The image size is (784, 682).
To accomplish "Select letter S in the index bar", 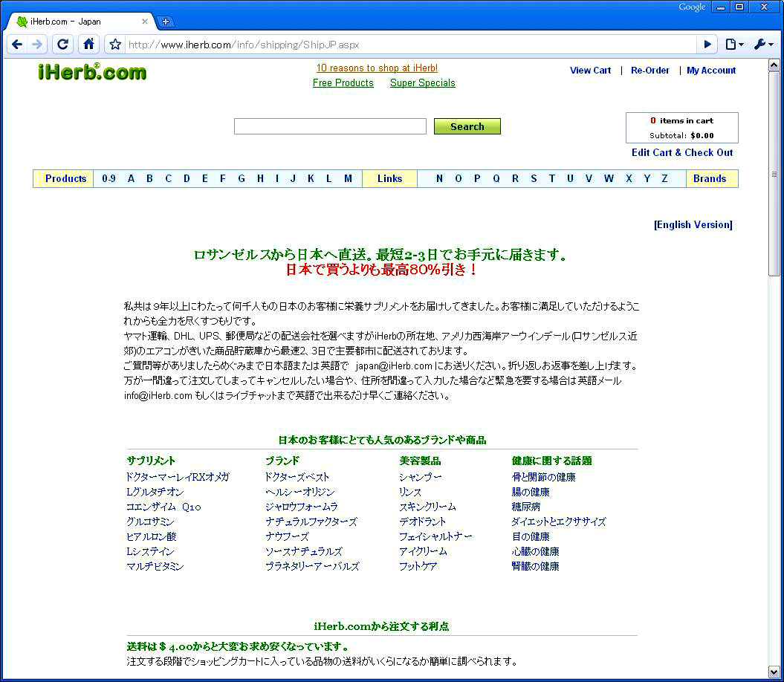I will 534,178.
